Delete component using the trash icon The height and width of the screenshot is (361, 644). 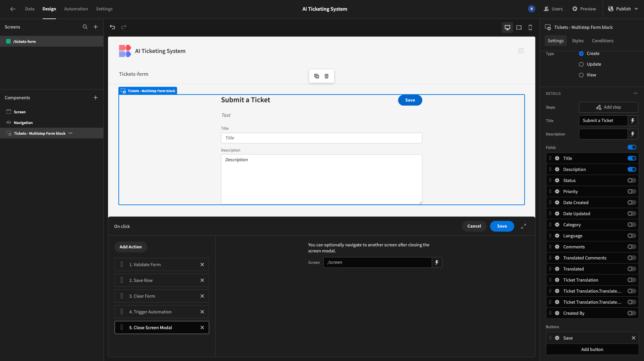coord(326,76)
